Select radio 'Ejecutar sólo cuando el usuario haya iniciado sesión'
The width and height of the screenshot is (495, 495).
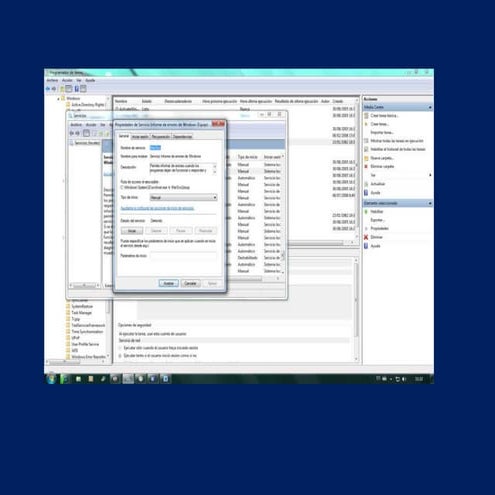[x=121, y=348]
